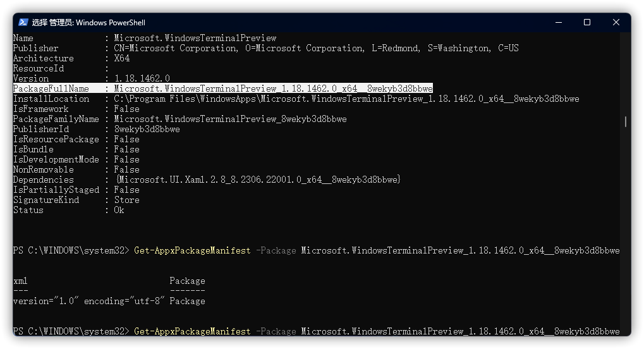Click the PowerShell icon in the title bar

point(23,22)
